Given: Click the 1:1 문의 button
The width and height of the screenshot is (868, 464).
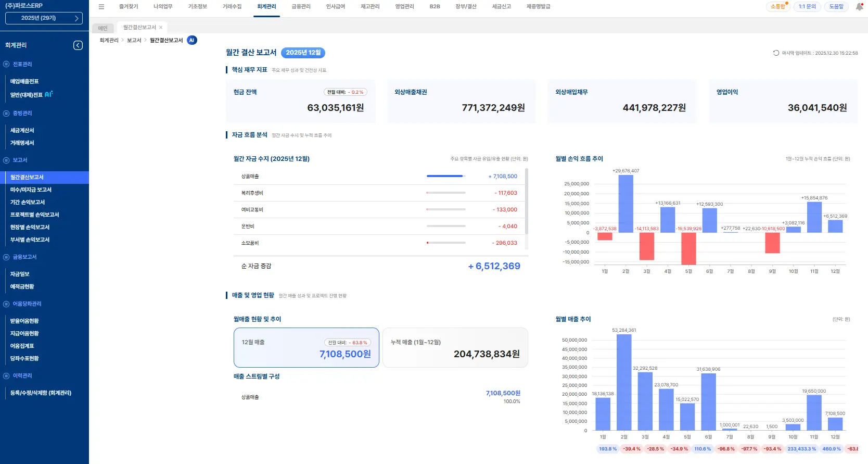Looking at the screenshot, I should 807,7.
